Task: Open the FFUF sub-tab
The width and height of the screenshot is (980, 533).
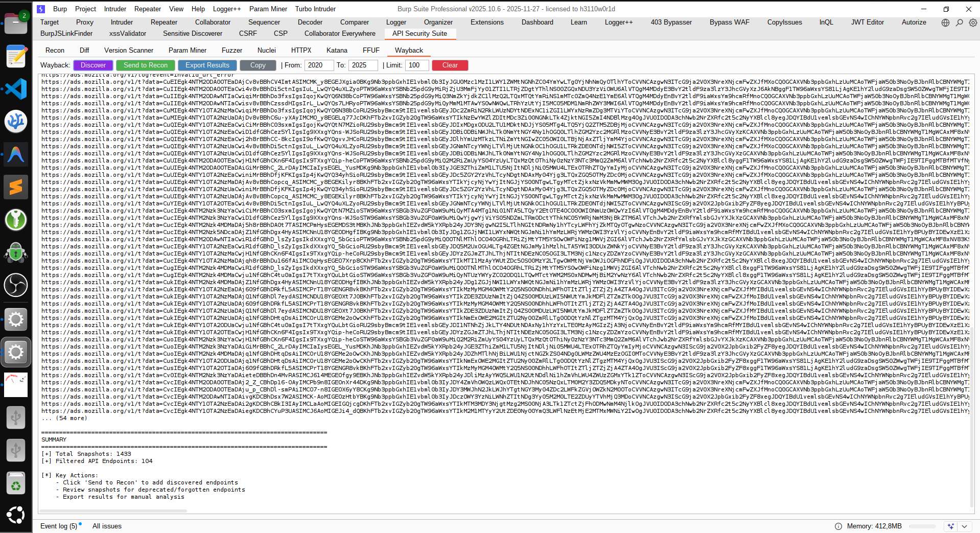Action: click(x=371, y=50)
